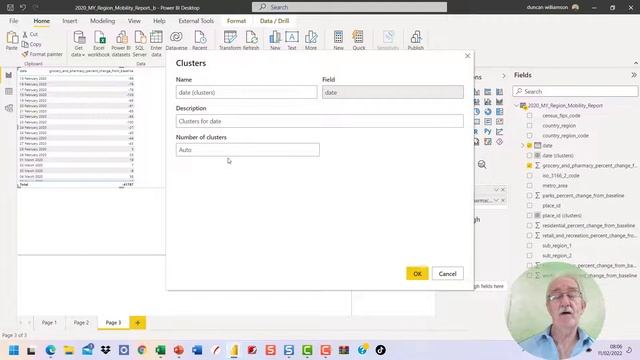Uncheck the grocery_and_pharmacy_percent_change checkbox
The width and height of the screenshot is (640, 360).
click(529, 166)
